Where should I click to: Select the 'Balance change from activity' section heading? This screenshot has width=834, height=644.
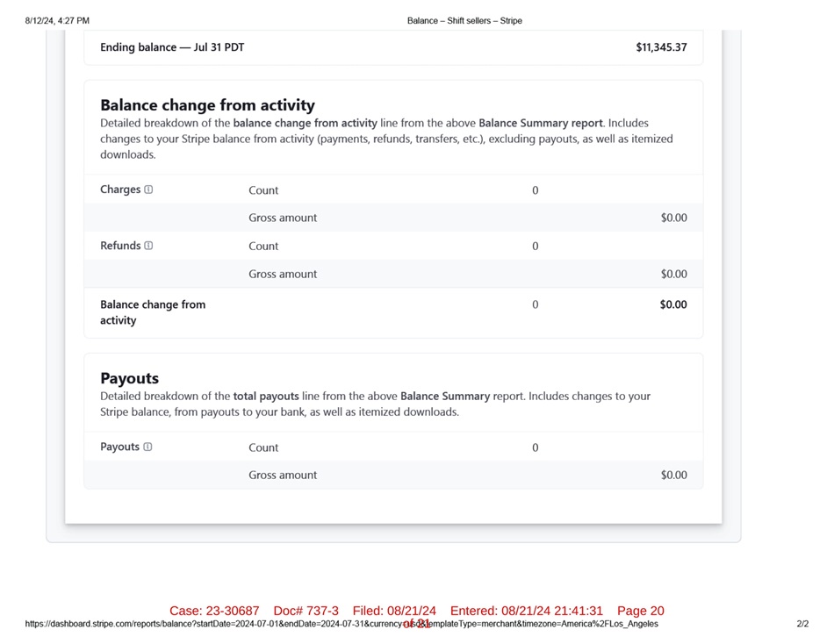point(207,105)
